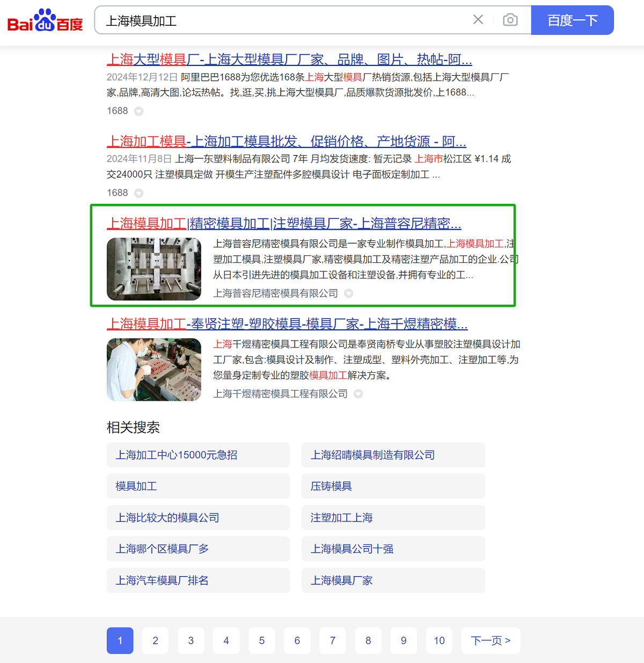Image resolution: width=644 pixels, height=663 pixels.
Task: Expand the arrow next to 上海普容尼精密模具有限公司
Action: click(x=349, y=293)
